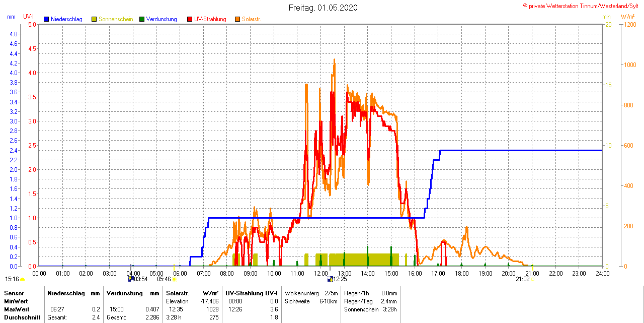
Task: Select the UV-Strahlung legend label
Action: tap(210, 19)
